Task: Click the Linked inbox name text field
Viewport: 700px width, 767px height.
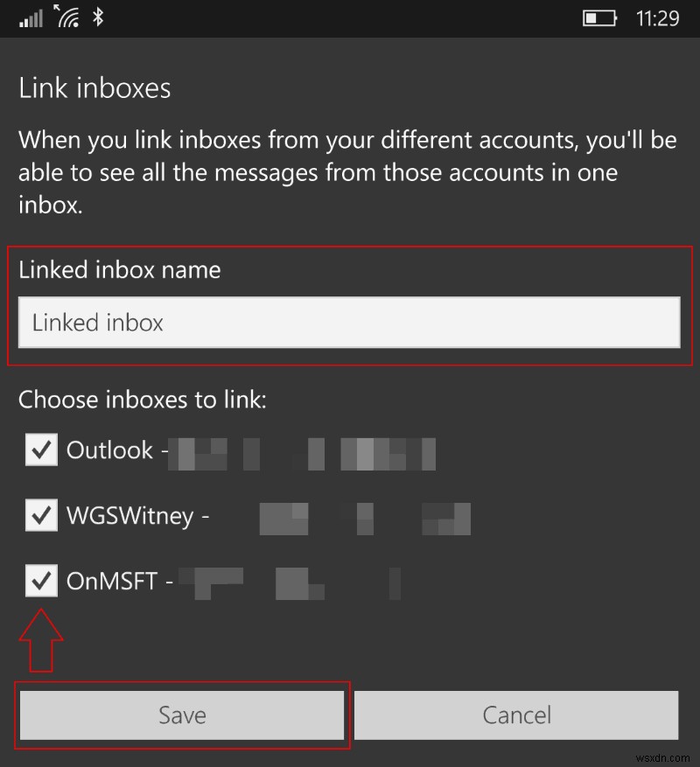Action: point(350,323)
